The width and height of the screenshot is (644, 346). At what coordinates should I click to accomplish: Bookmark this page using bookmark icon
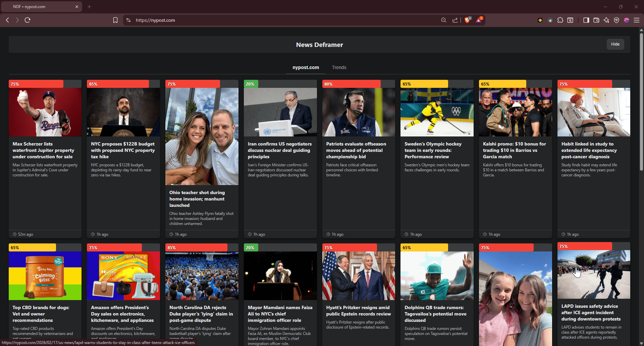point(115,20)
